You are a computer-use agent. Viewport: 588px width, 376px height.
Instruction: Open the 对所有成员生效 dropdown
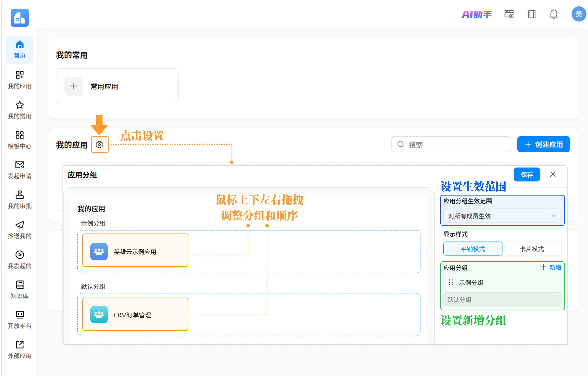pyautogui.click(x=502, y=216)
